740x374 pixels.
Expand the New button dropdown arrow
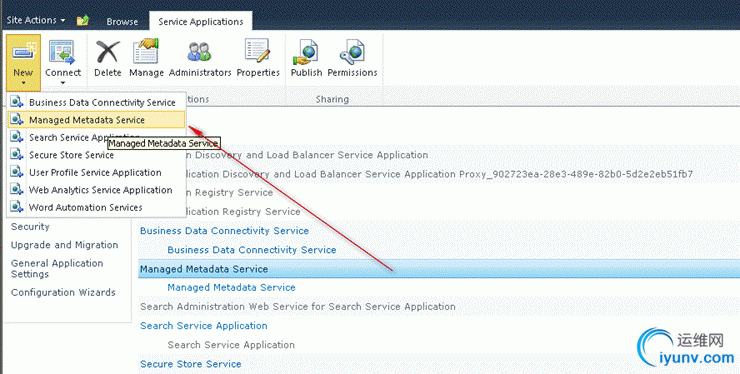(x=23, y=83)
